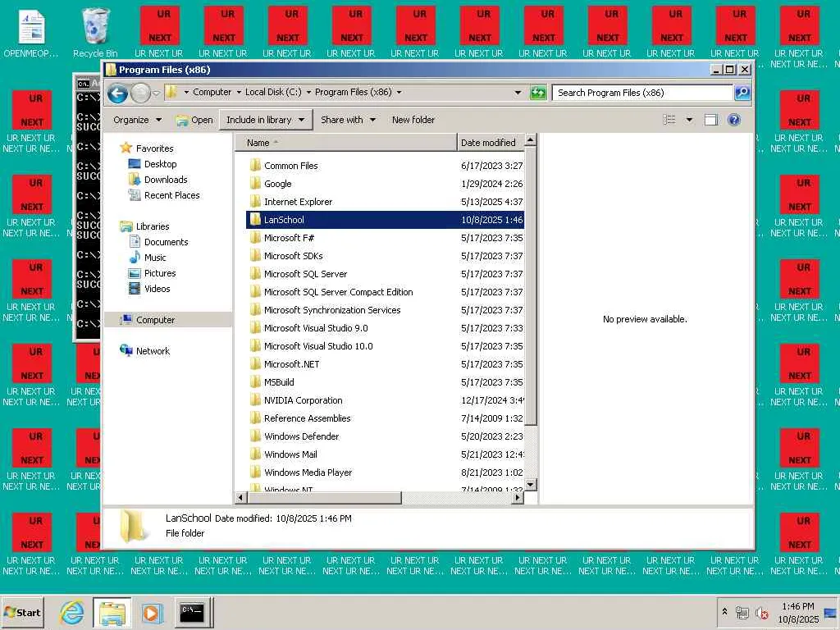Select the Reference Assemblies folder
The height and width of the screenshot is (630, 840).
307,418
